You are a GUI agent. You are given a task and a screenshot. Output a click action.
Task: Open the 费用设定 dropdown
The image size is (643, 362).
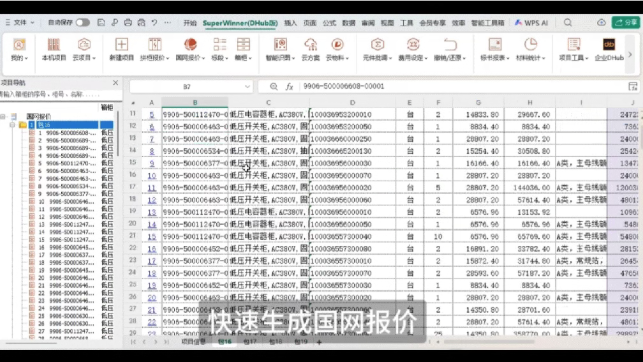[413, 50]
